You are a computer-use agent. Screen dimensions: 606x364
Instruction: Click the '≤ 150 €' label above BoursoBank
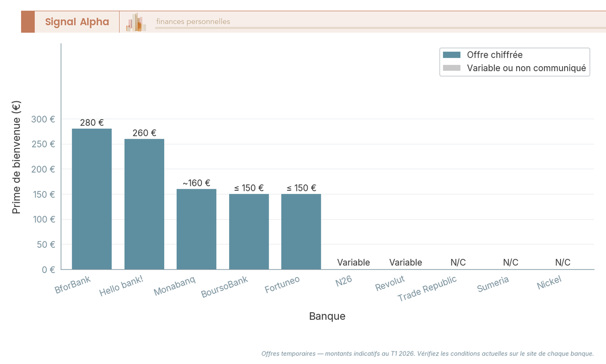pyautogui.click(x=249, y=188)
